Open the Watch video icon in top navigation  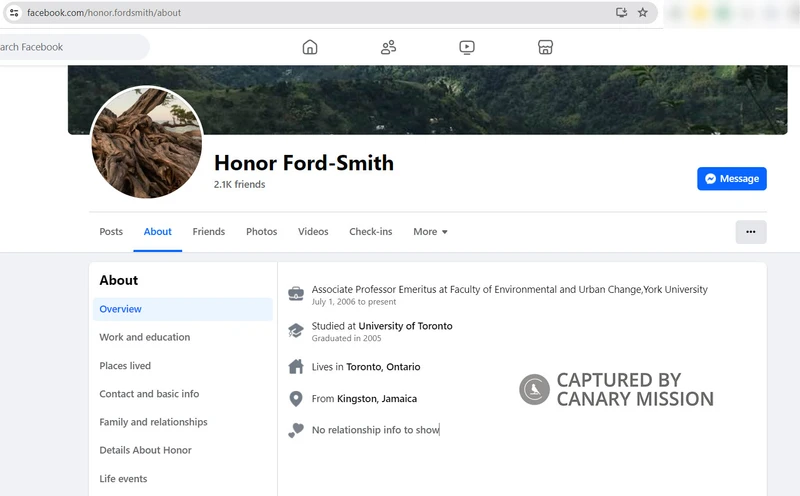467,47
